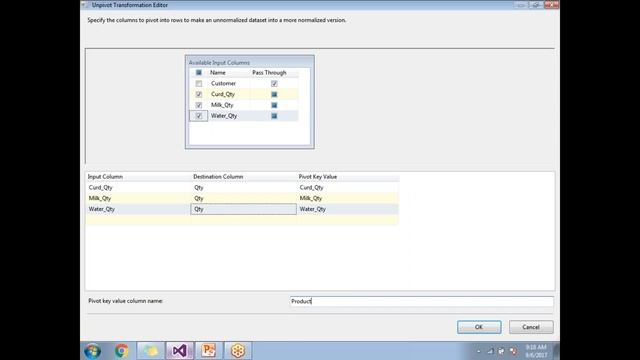
Task: Click the Pivot Key Value cell Milk_Qty
Action: (x=348, y=198)
